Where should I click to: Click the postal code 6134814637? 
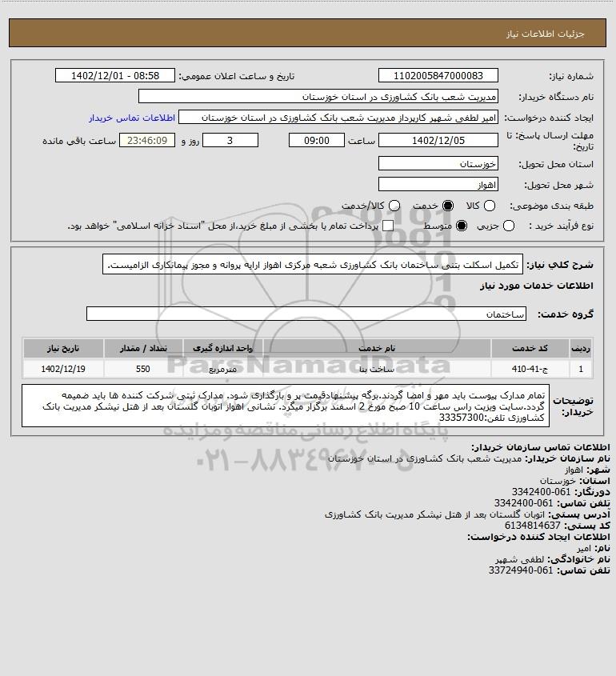click(x=532, y=526)
